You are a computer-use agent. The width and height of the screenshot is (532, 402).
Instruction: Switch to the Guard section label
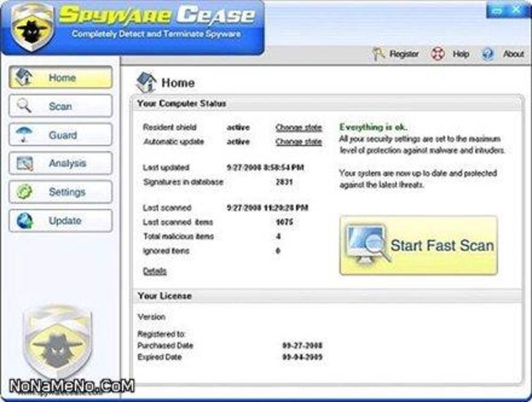pyautogui.click(x=63, y=135)
